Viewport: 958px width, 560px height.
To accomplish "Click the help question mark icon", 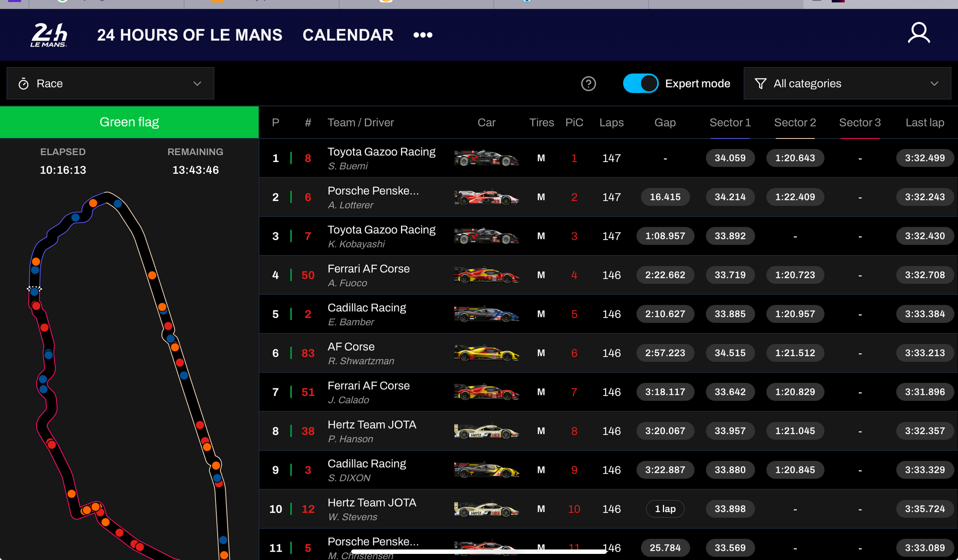I will coord(588,84).
